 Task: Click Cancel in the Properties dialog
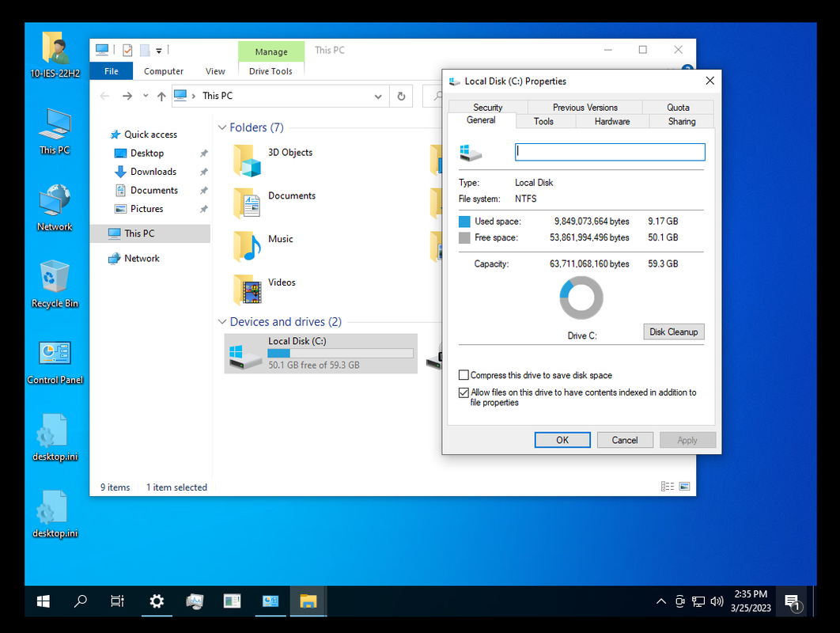coord(625,440)
